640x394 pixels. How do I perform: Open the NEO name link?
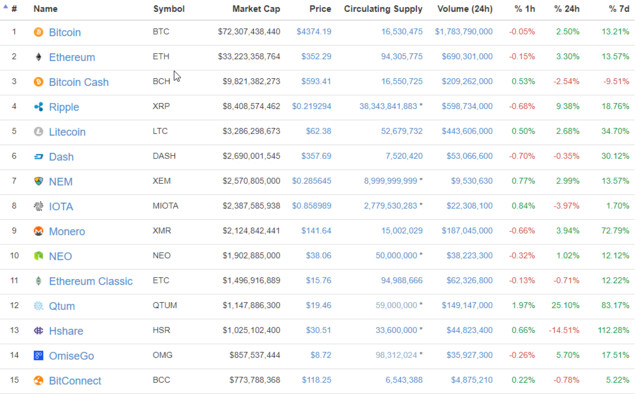click(x=60, y=256)
